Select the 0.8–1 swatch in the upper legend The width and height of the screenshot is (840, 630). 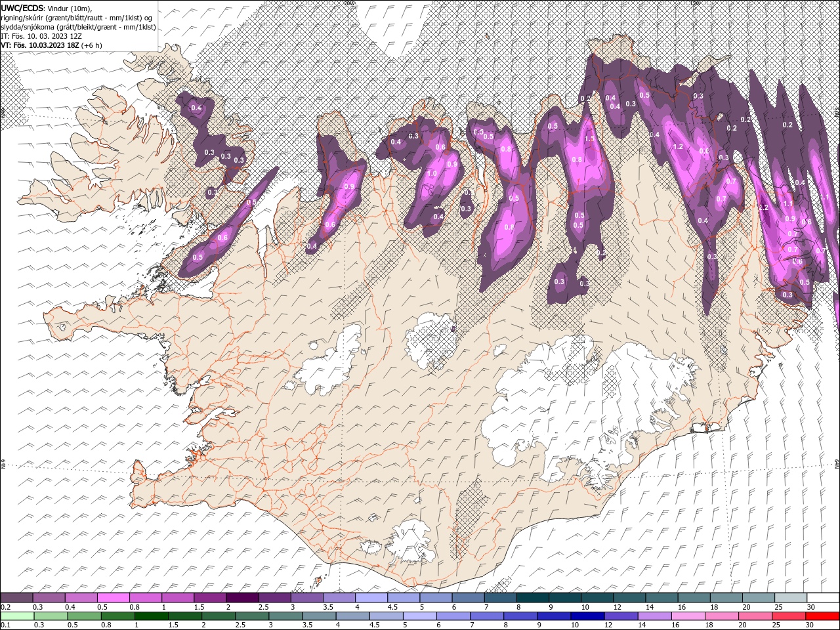pyautogui.click(x=146, y=598)
